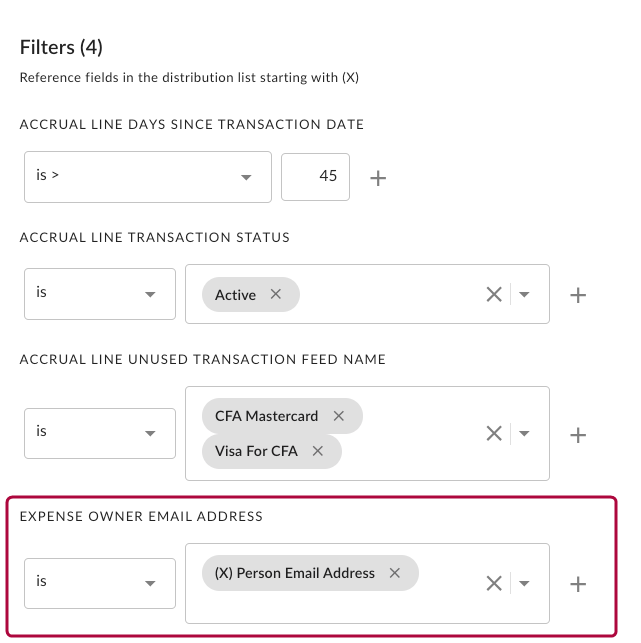The height and width of the screenshot is (643, 641).
Task: Add filter after expense owner email address
Action: 577,584
